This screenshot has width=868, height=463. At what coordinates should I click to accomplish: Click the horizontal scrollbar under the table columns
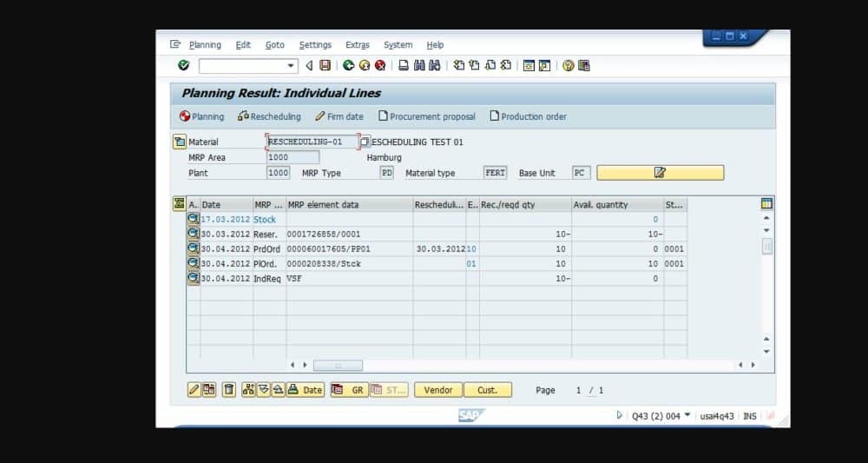pyautogui.click(x=338, y=366)
